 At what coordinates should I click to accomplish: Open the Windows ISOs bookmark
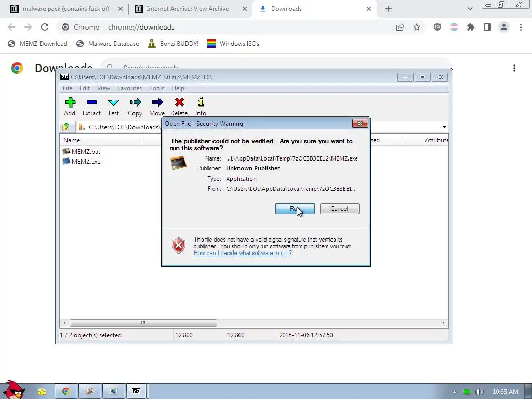233,44
